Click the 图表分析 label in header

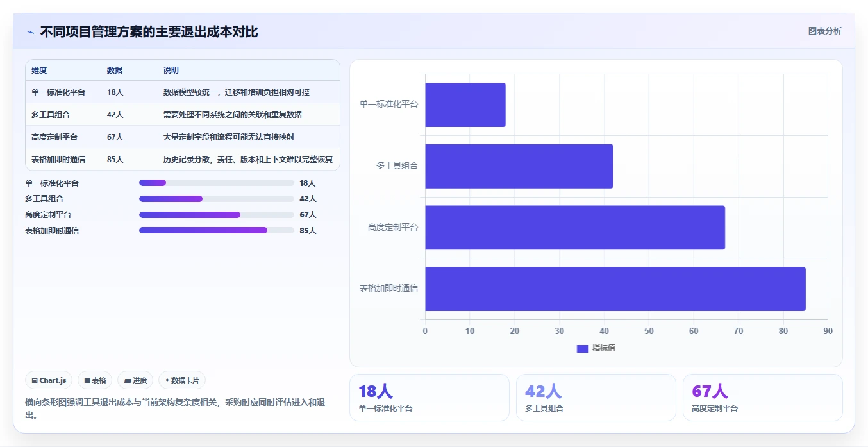824,31
